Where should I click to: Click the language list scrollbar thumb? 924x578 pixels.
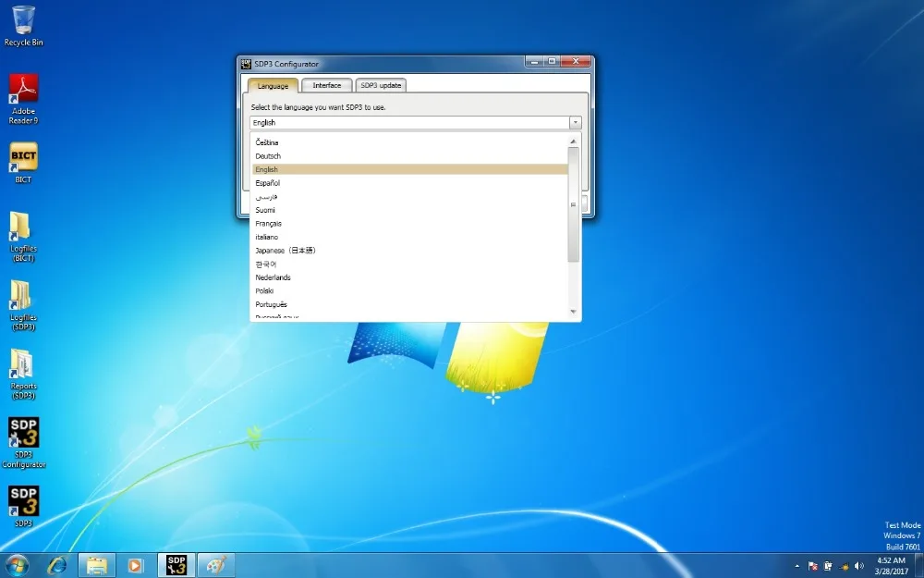[x=574, y=204]
